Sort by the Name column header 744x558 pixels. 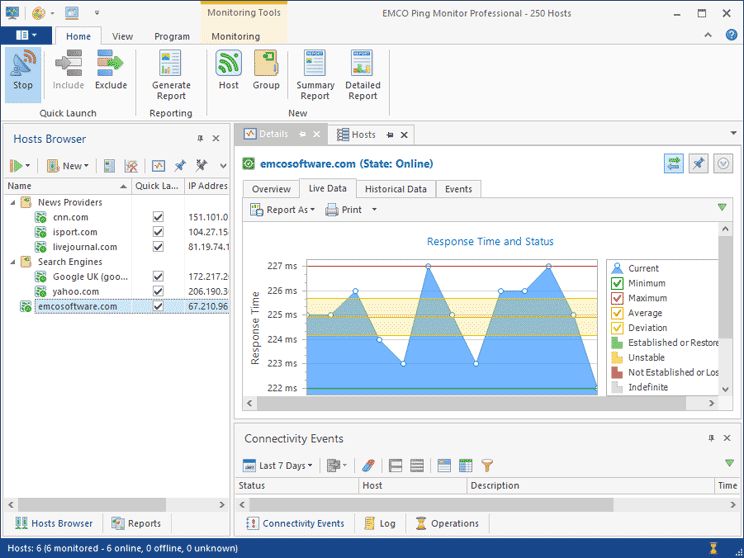67,186
